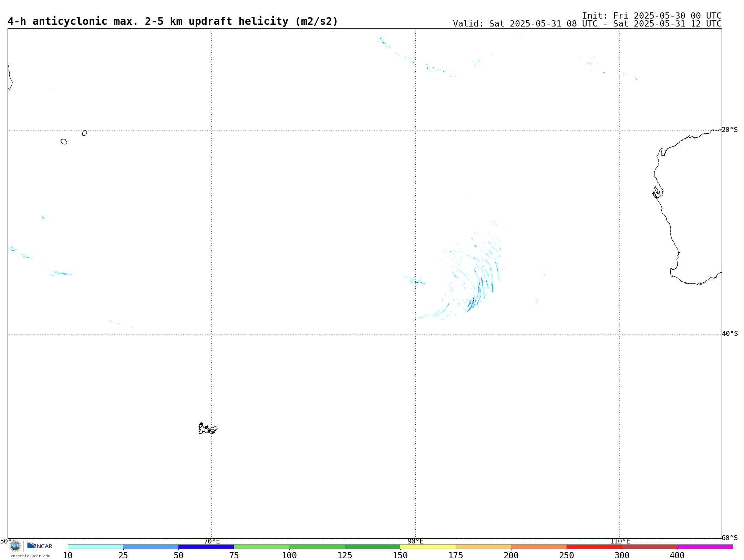Viewport: 744px width, 560px height.
Task: Click the dark blue 50-75 colorbar segment
Action: [206, 547]
